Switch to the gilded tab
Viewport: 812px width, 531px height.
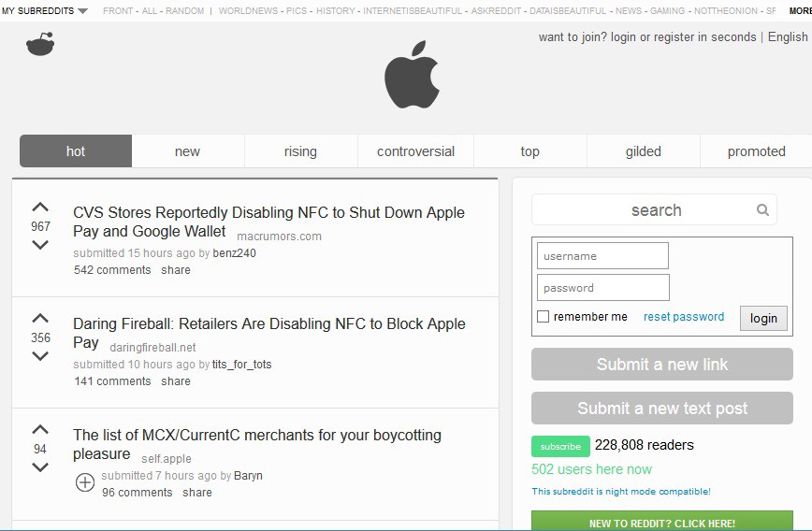644,151
